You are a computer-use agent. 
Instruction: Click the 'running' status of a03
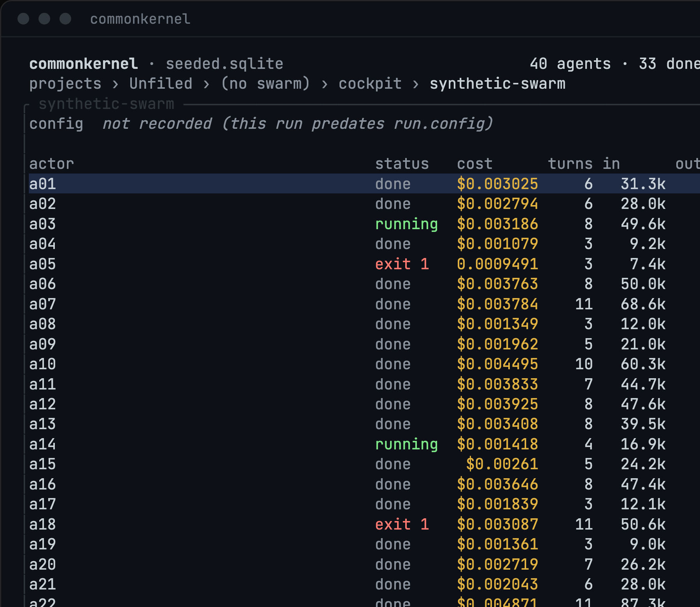(406, 224)
